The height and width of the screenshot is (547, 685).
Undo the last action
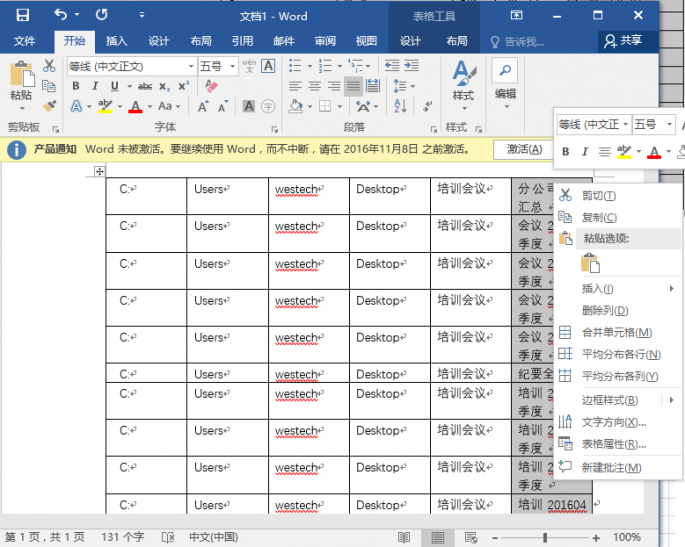point(61,15)
